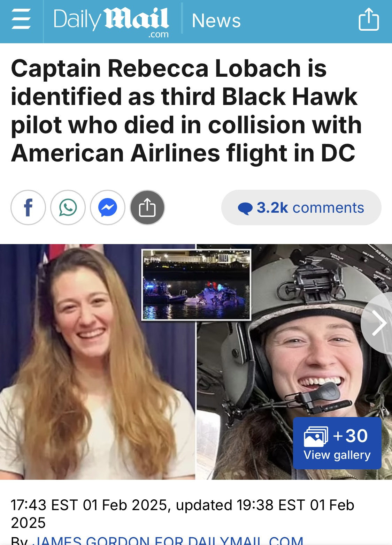Open the hamburger menu

point(21,20)
